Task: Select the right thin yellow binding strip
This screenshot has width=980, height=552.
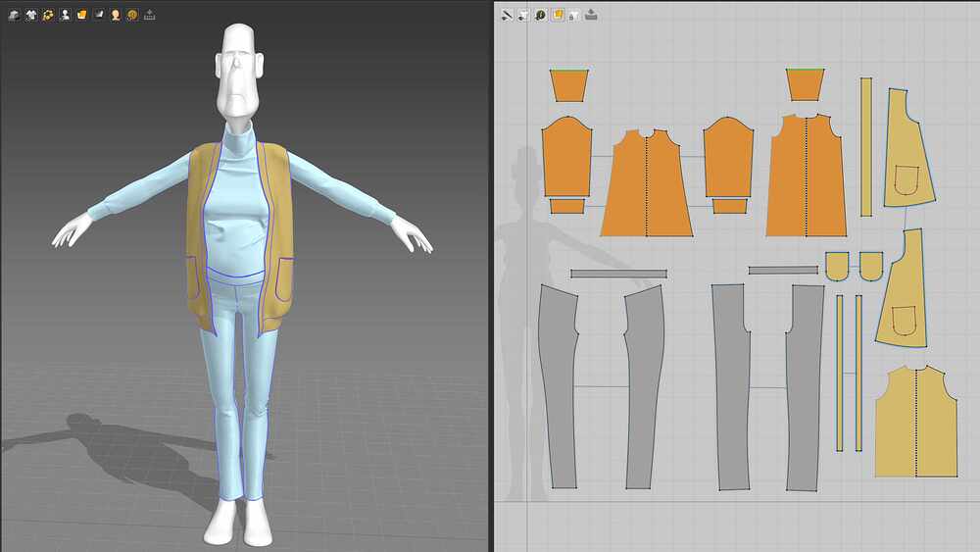Action: 858,374
